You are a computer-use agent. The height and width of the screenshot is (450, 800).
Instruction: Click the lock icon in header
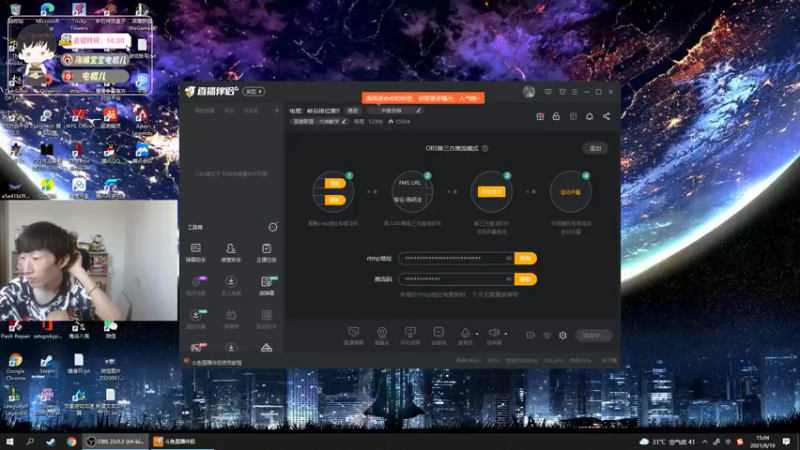click(556, 116)
